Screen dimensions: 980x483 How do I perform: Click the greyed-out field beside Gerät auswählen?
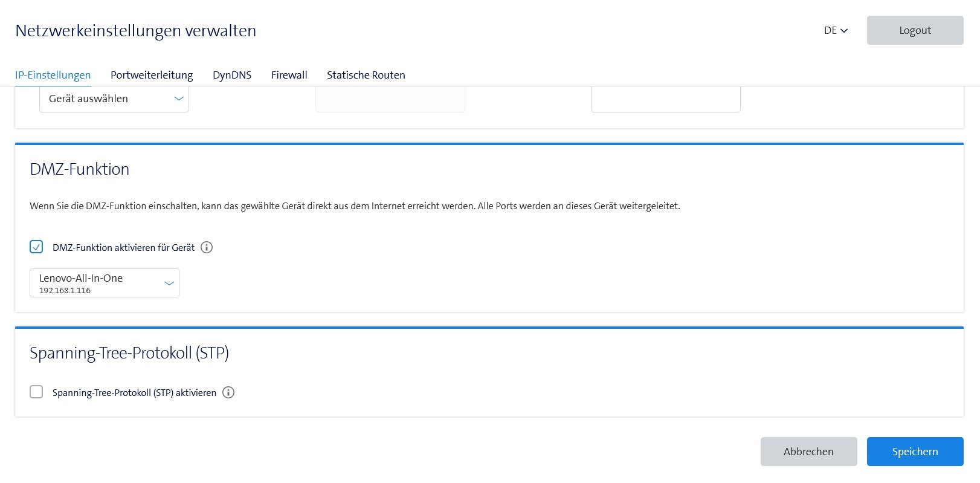(390, 100)
